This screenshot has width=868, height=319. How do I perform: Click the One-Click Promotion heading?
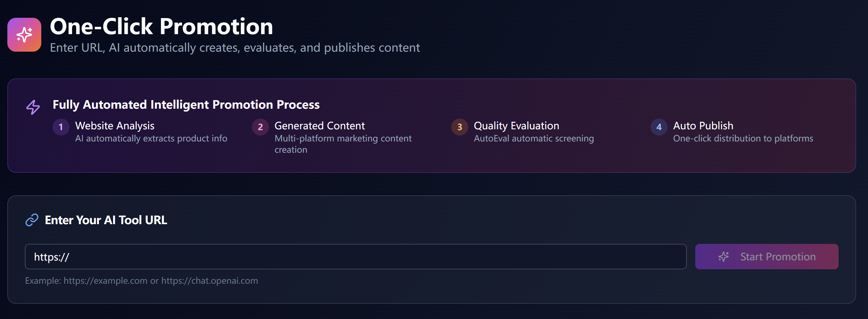pyautogui.click(x=161, y=26)
